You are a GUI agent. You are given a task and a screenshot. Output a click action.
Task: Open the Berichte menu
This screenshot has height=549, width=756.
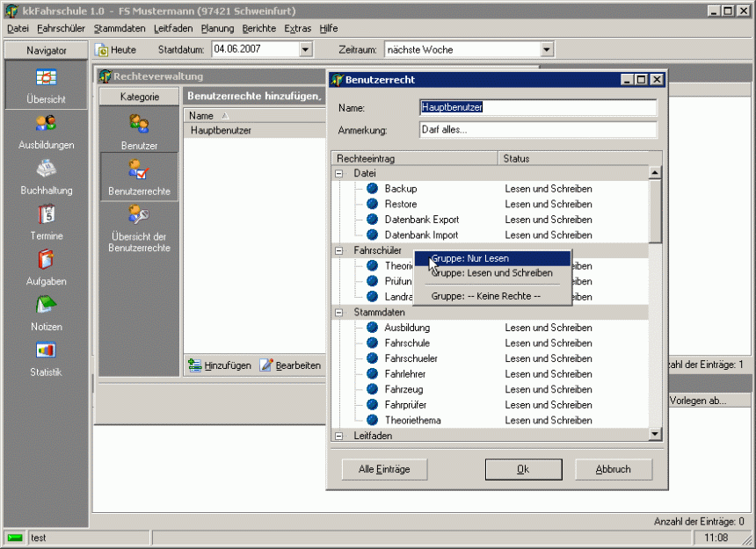tap(258, 28)
